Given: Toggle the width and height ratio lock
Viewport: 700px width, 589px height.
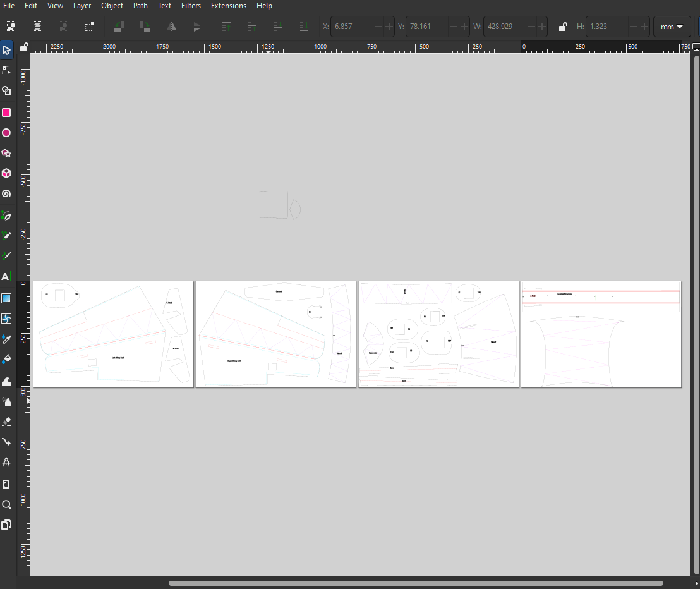Looking at the screenshot, I should coord(562,27).
